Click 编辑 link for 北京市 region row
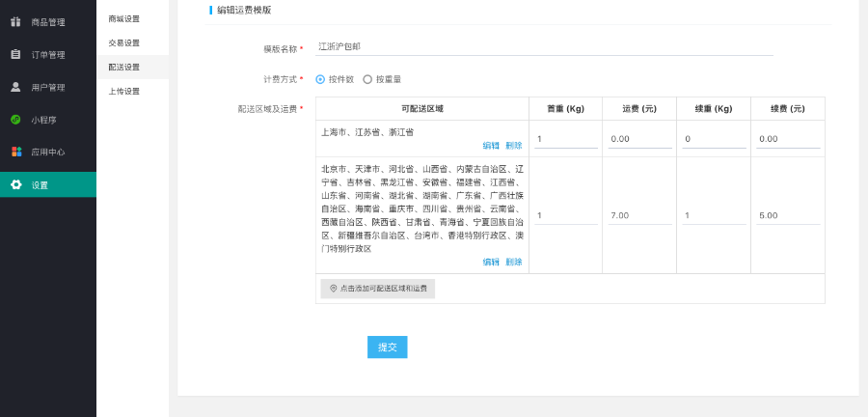The image size is (868, 417). pyautogui.click(x=491, y=262)
